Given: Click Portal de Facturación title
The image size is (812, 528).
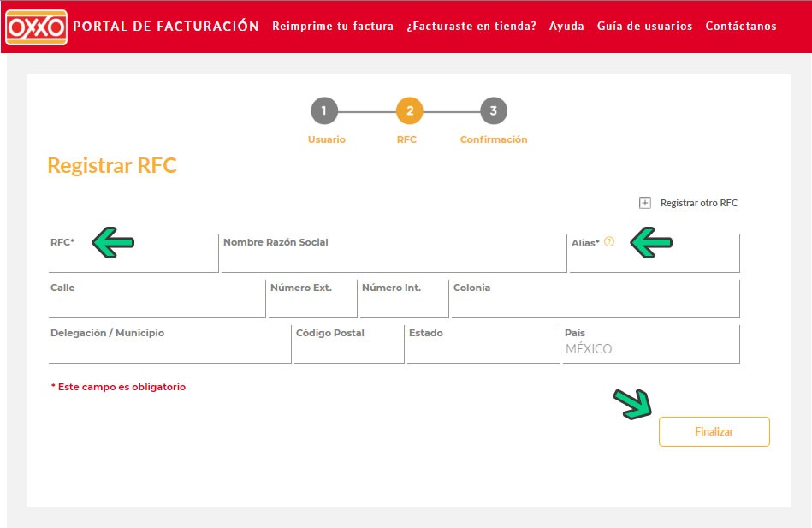Looking at the screenshot, I should point(166,26).
